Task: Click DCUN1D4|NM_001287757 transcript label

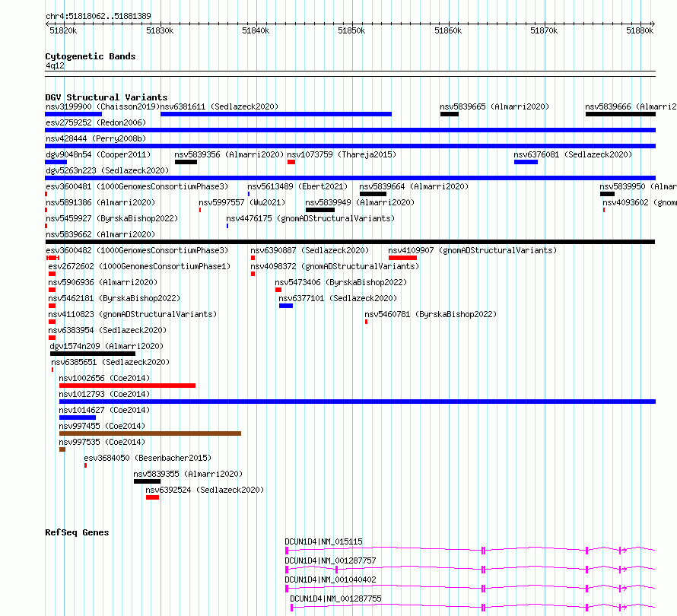Action: click(330, 560)
